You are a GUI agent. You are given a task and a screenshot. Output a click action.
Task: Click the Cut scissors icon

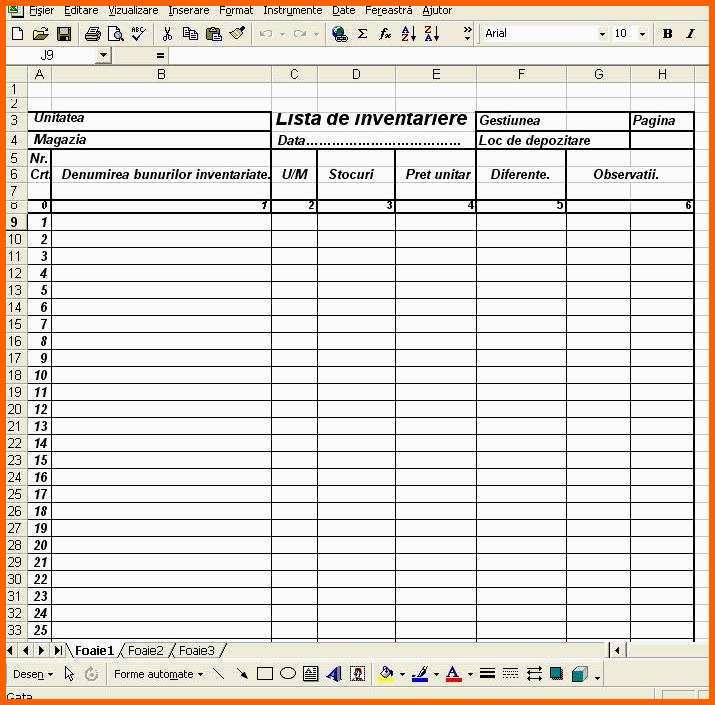coord(167,33)
